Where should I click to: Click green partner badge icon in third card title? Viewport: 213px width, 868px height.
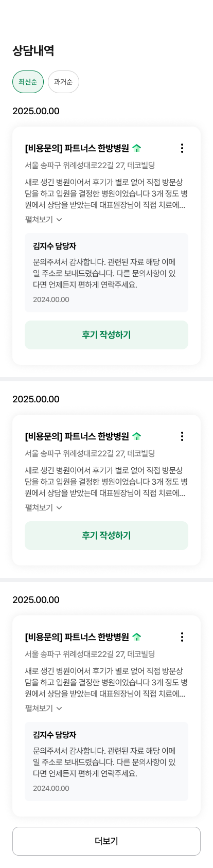point(136,637)
